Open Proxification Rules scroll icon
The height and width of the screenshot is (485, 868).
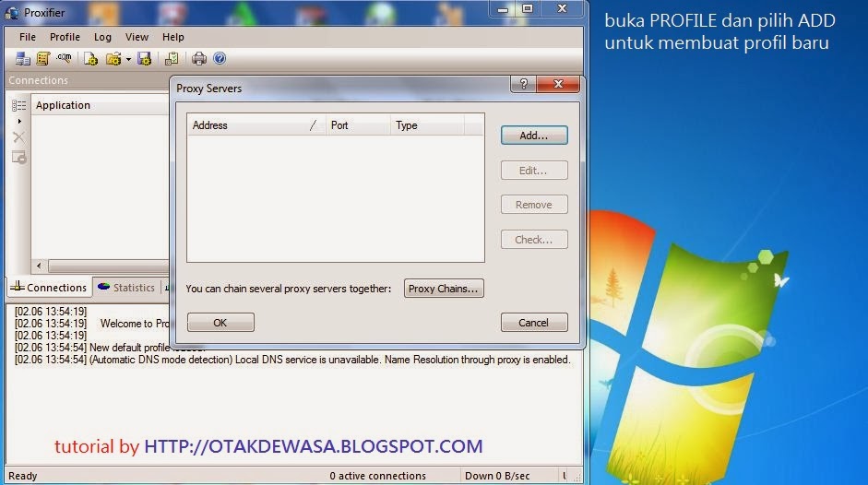(43, 59)
